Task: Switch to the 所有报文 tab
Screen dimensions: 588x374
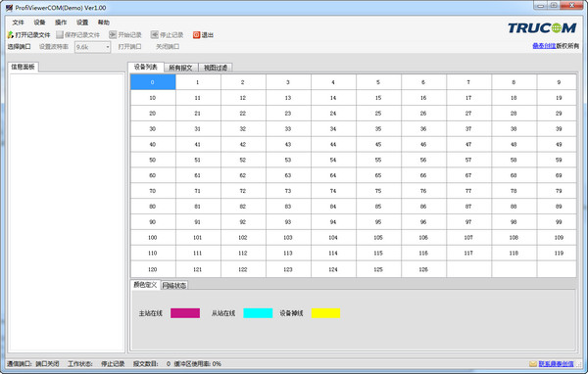Action: [x=180, y=68]
